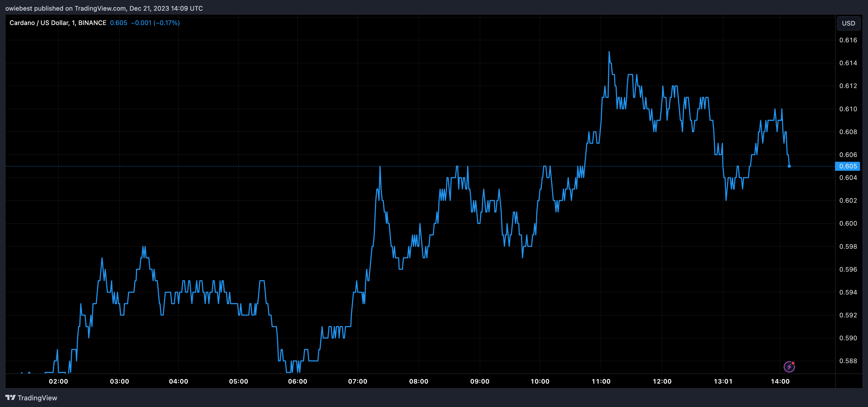The width and height of the screenshot is (868, 407).
Task: Click the 0.616 price axis label
Action: tap(848, 40)
